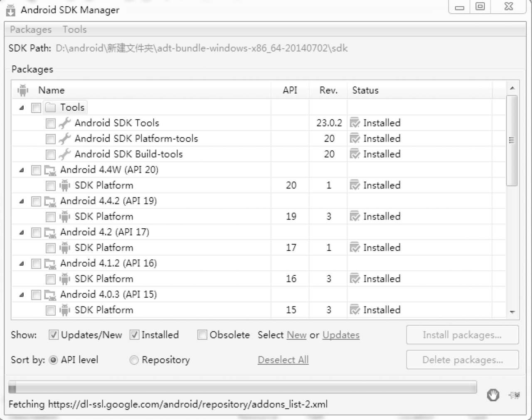This screenshot has width=532, height=420.
Task: Open the Packages menu
Action: 31,30
